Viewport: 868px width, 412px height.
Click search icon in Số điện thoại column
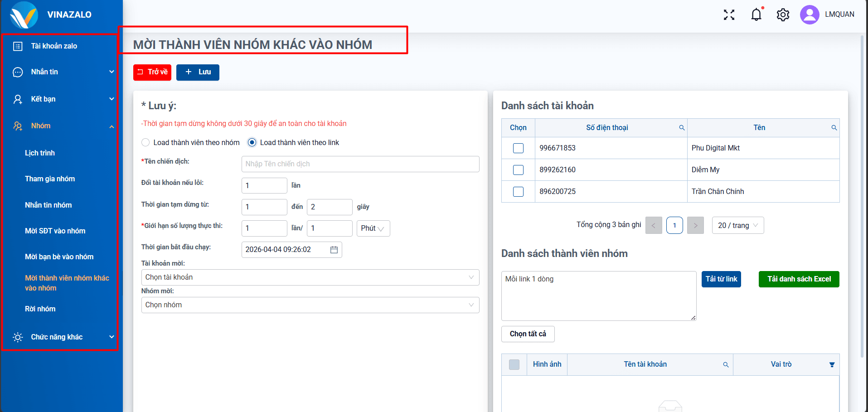point(682,128)
